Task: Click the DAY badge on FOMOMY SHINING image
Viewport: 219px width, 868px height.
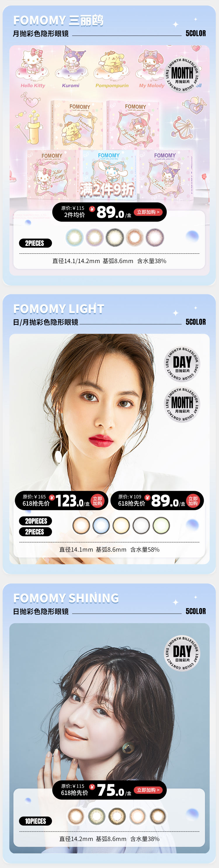Action: [x=182, y=653]
